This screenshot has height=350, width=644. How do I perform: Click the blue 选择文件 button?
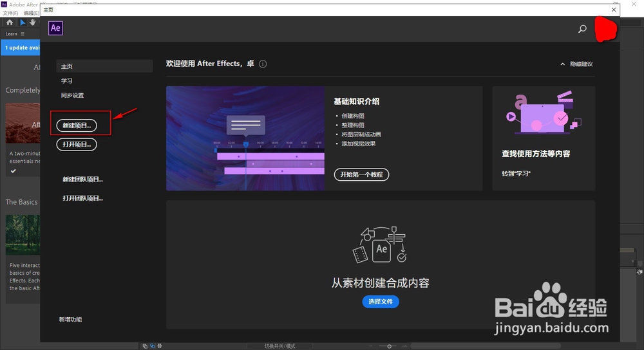pos(381,302)
